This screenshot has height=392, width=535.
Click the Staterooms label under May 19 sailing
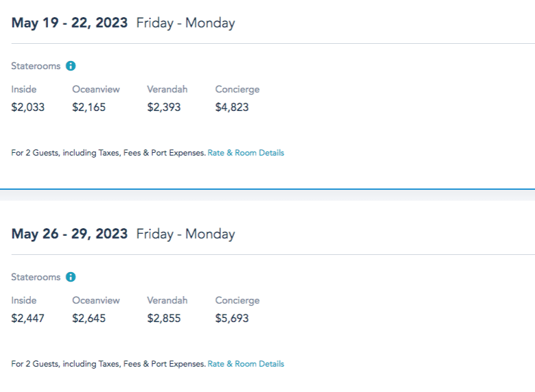36,66
